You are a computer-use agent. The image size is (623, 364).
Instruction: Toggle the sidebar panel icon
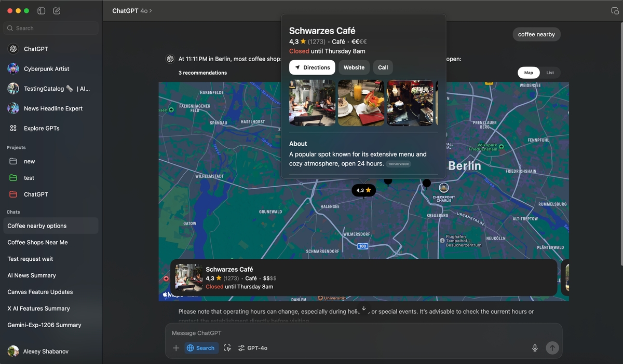(42, 11)
